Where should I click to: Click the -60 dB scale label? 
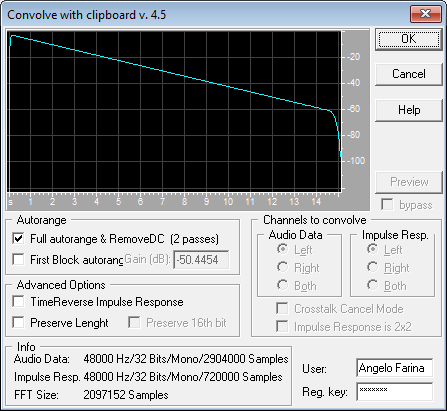353,109
